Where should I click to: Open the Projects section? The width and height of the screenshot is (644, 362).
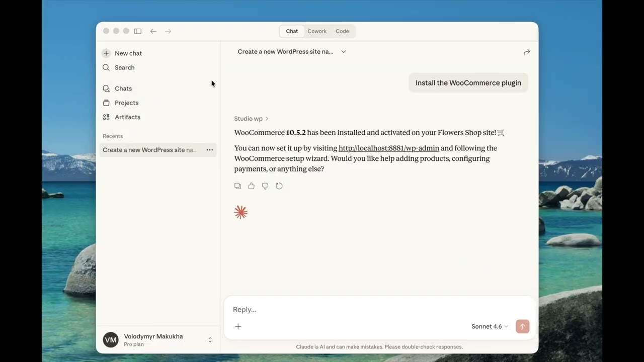(x=121, y=103)
